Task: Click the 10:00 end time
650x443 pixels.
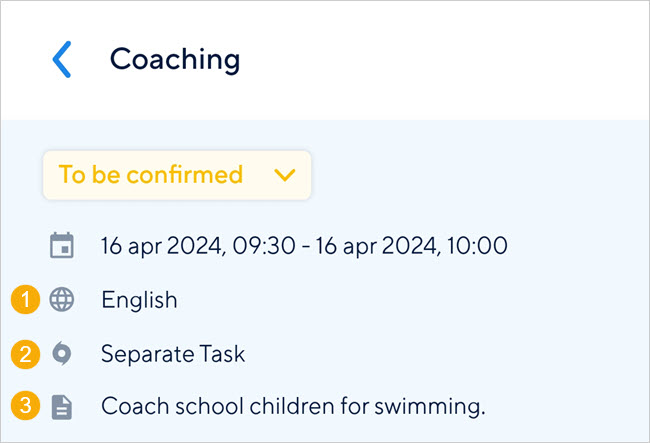Action: point(482,245)
